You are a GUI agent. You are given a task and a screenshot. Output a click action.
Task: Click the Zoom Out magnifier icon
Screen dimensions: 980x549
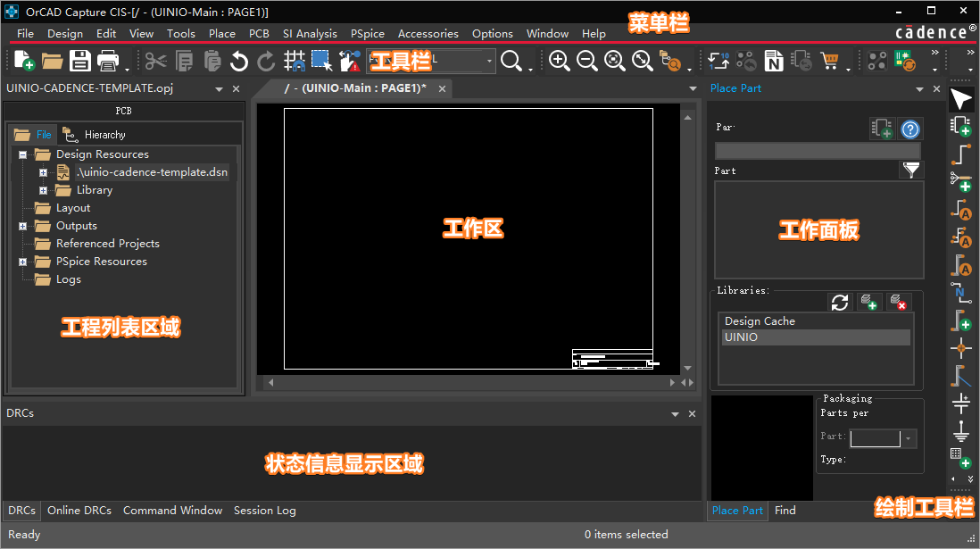tap(586, 61)
